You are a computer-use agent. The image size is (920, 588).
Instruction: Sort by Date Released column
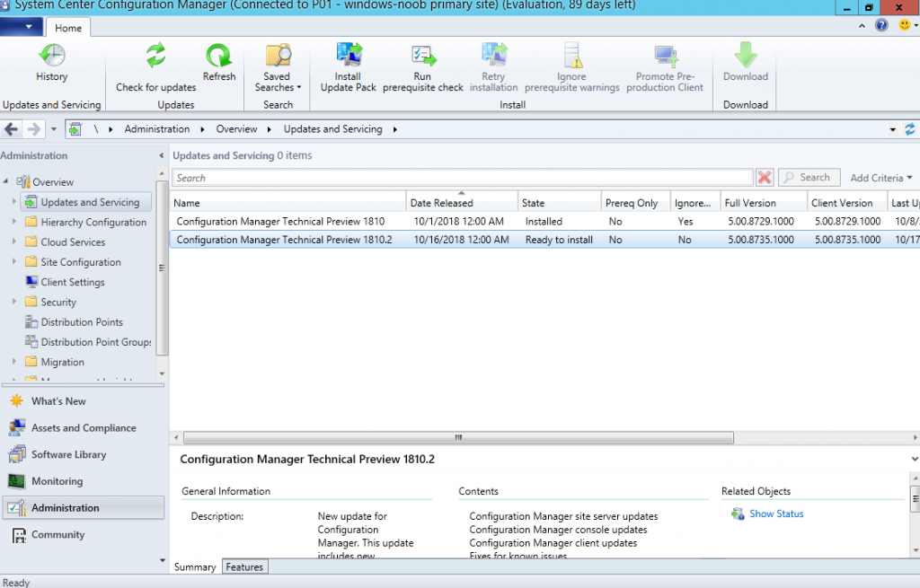pos(462,203)
